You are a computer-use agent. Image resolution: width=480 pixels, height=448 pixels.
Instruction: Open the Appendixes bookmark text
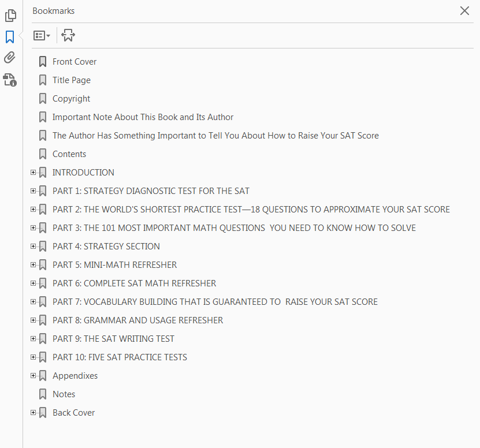point(75,376)
